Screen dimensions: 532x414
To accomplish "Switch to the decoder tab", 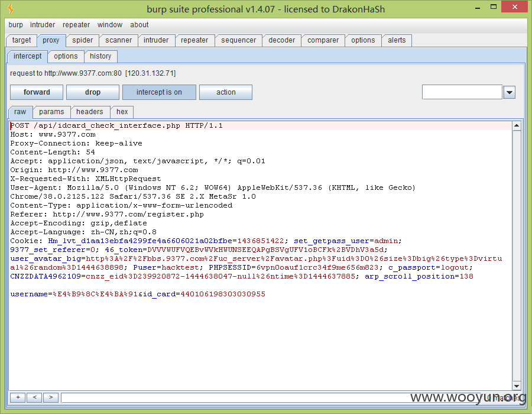I will coord(281,40).
